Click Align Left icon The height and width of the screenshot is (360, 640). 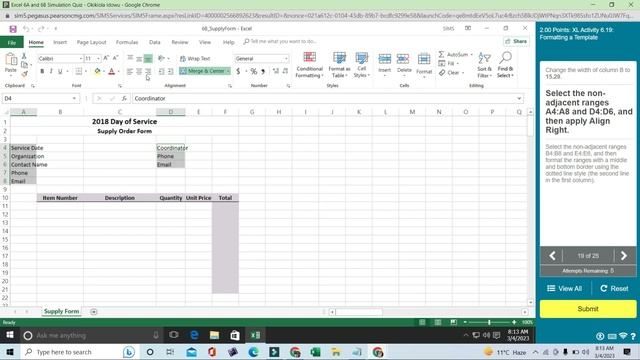coord(130,71)
